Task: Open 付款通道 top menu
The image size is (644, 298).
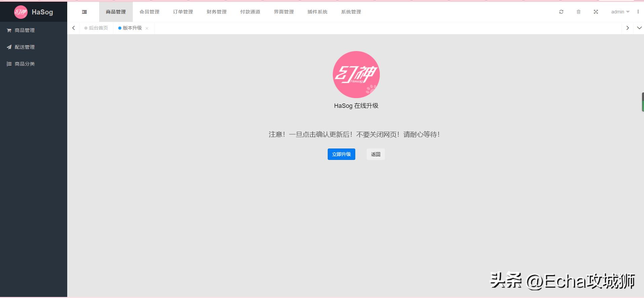Action: [250, 12]
